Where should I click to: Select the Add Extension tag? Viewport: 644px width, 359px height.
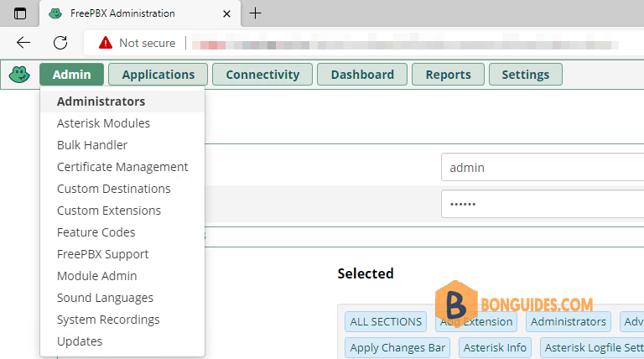tap(476, 321)
